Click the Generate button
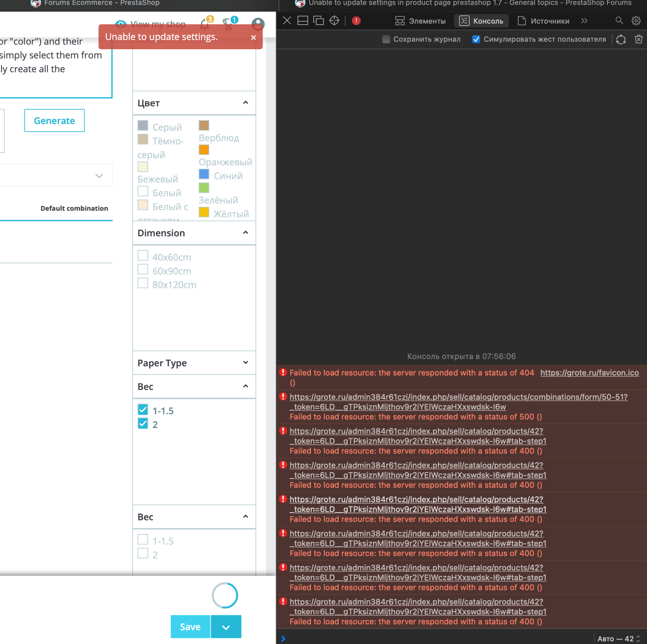The width and height of the screenshot is (647, 644). point(54,121)
